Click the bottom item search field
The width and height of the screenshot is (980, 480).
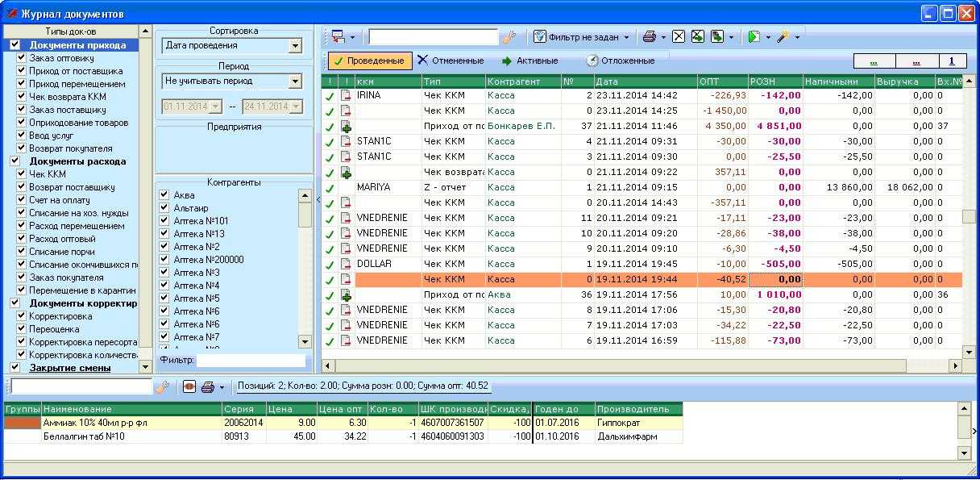pos(81,387)
